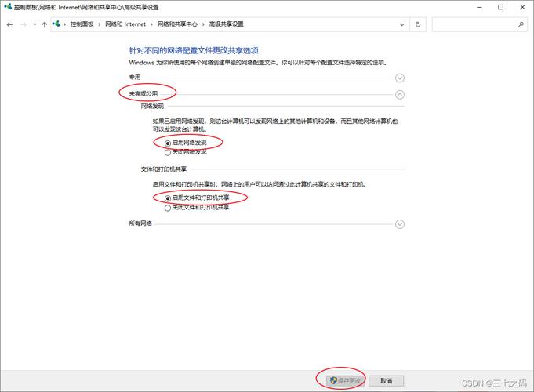Expand chevron after 网络和共享中心 breadcrumb
Image resolution: width=534 pixels, height=392 pixels.
point(203,24)
